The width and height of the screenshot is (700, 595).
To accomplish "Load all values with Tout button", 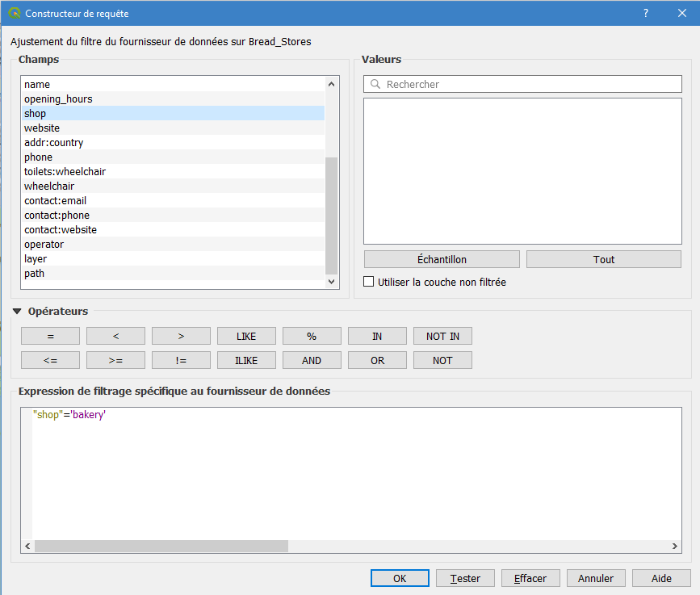I will click(603, 259).
